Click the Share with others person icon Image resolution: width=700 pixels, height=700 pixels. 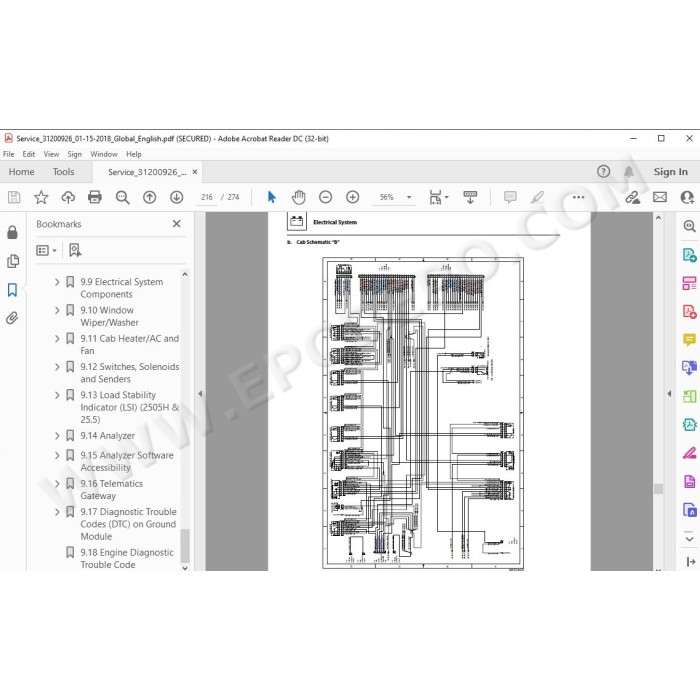point(687,197)
